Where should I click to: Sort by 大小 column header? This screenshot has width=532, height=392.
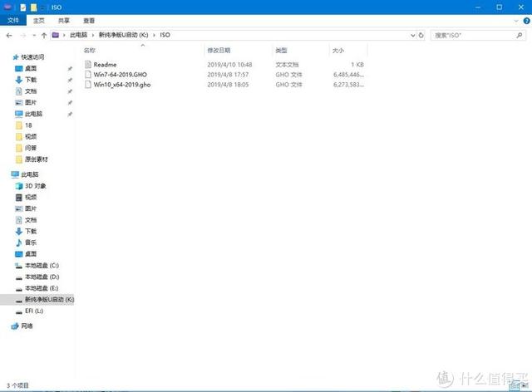point(338,51)
